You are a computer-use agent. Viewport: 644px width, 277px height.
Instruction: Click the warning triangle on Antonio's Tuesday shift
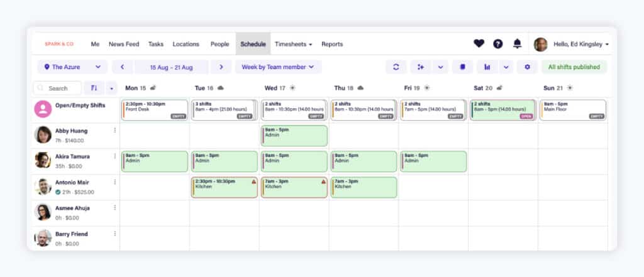coord(254,182)
